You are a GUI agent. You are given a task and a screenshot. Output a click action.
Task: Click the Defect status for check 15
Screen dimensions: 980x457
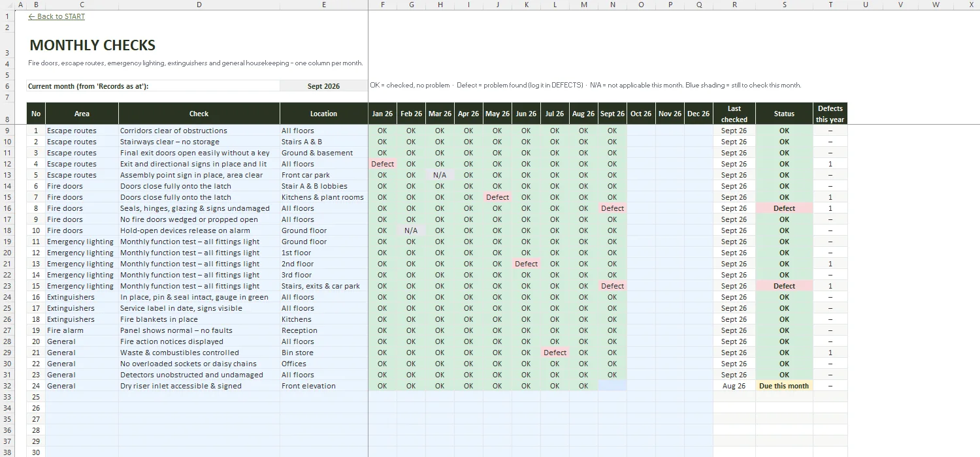784,286
